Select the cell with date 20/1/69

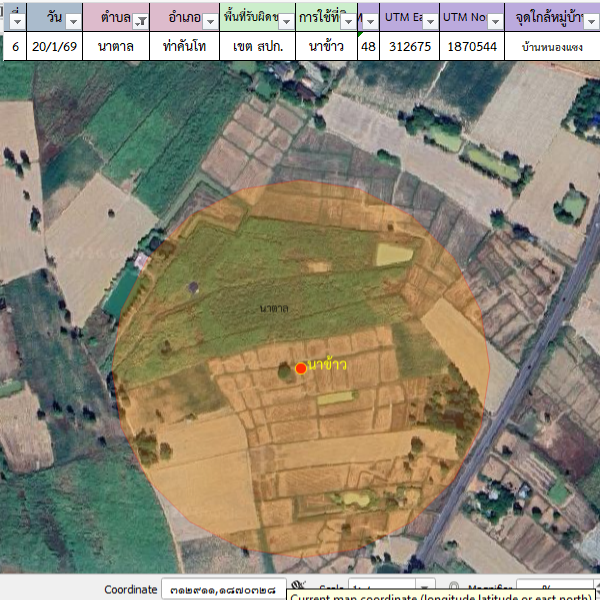click(54, 47)
